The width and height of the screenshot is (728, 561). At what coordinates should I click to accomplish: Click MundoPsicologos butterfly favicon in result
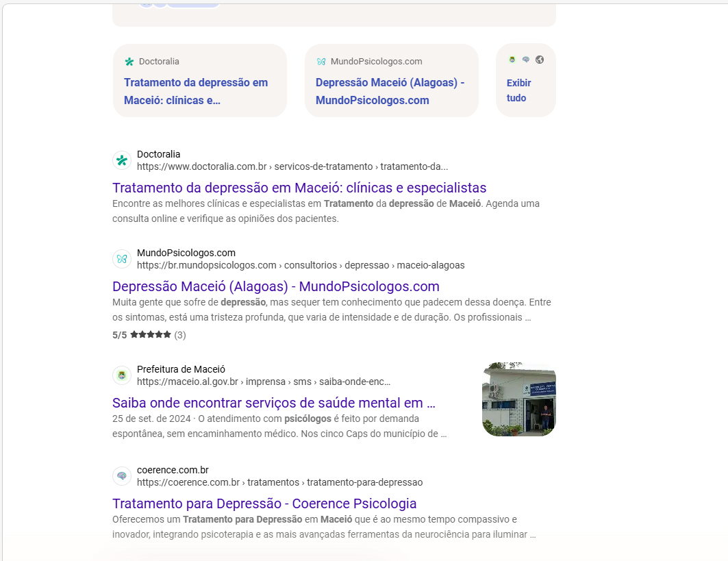point(122,259)
